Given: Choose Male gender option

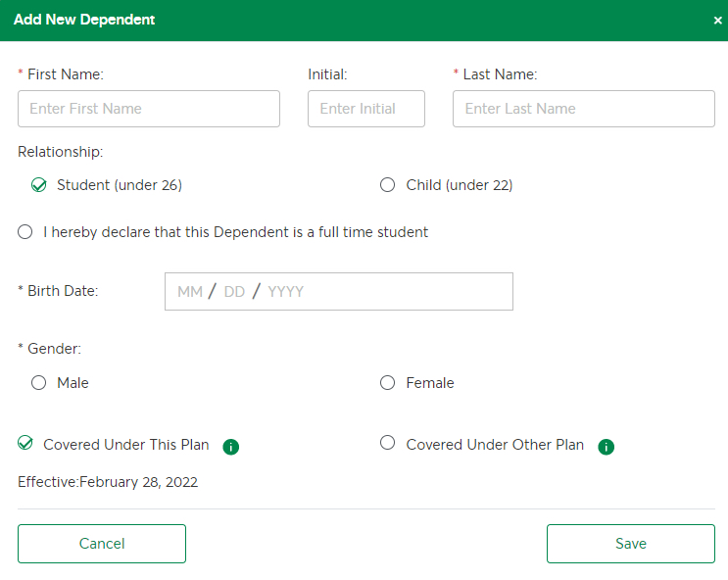Looking at the screenshot, I should [38, 383].
